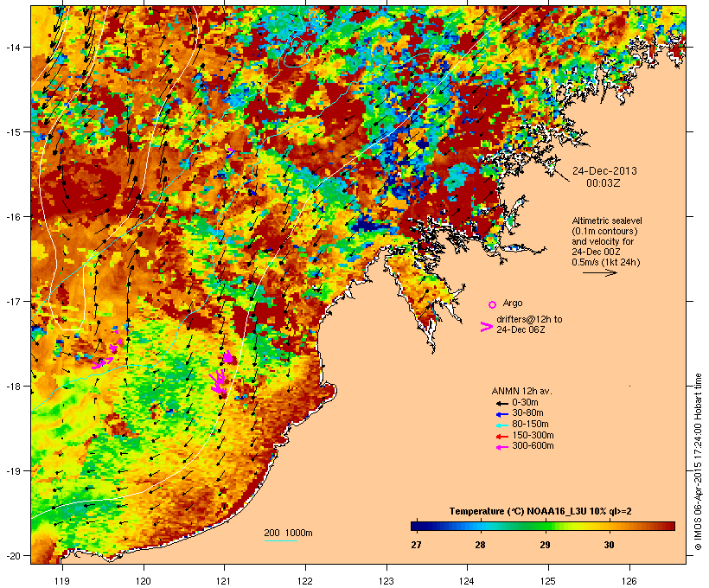Click the 30 colorbar tick label

(609, 545)
